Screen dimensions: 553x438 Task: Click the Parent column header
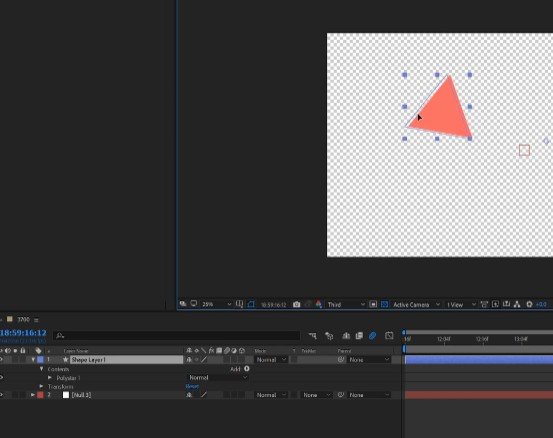coord(344,351)
